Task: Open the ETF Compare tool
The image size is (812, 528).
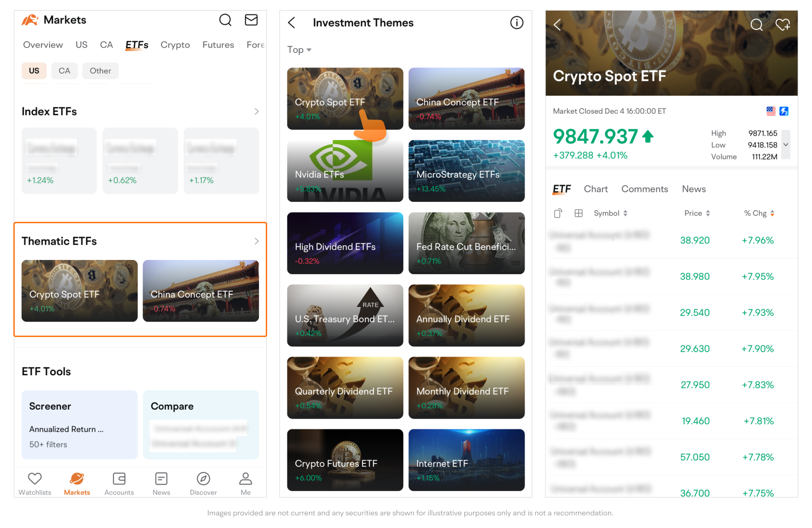Action: click(201, 424)
